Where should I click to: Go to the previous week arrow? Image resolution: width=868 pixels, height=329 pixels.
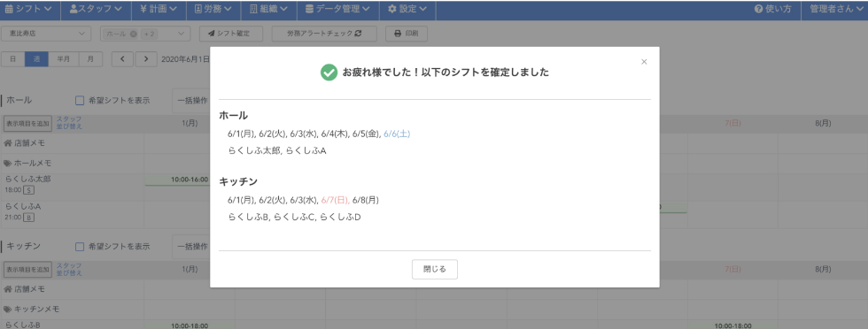[123, 59]
